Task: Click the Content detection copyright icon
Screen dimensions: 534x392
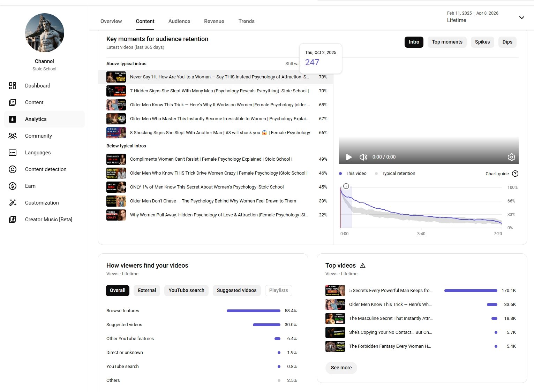Action: tap(13, 169)
